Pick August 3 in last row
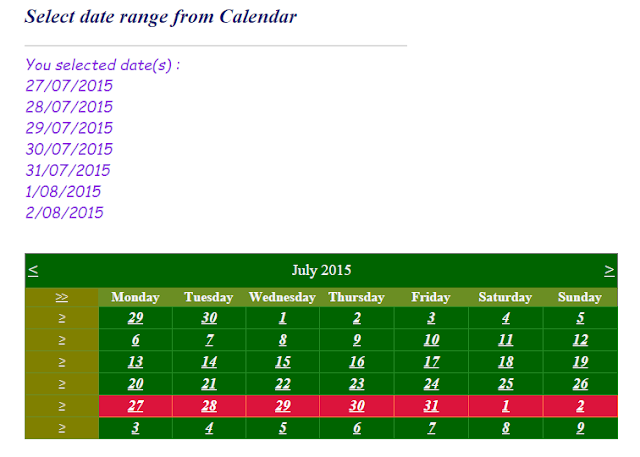Screen dimensions: 640x457 pyautogui.click(x=136, y=428)
